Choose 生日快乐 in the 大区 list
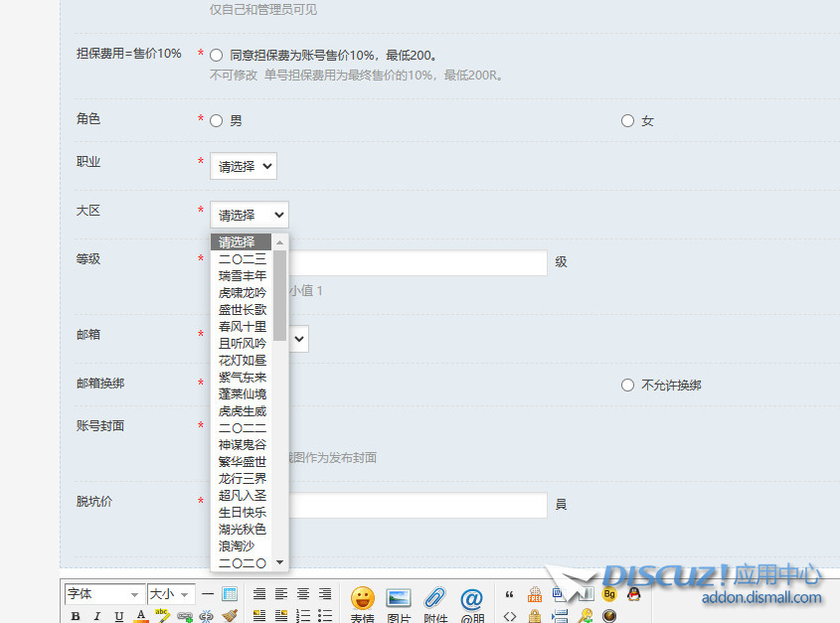 pos(242,512)
